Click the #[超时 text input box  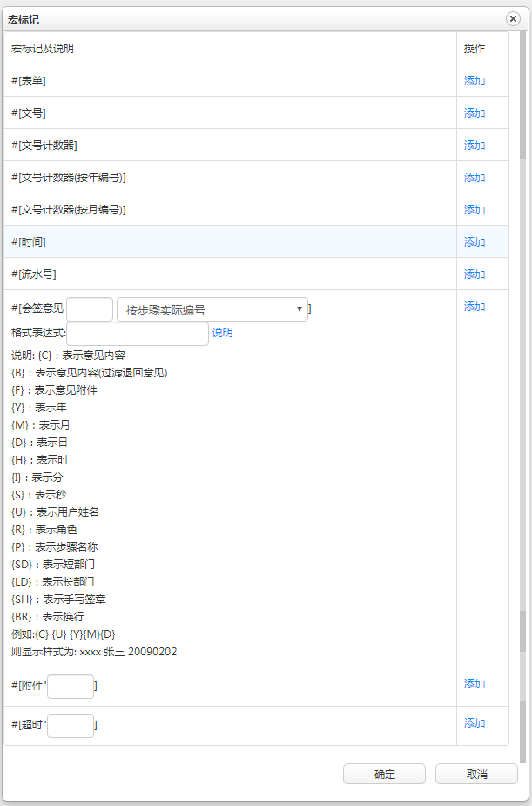pyautogui.click(x=71, y=726)
